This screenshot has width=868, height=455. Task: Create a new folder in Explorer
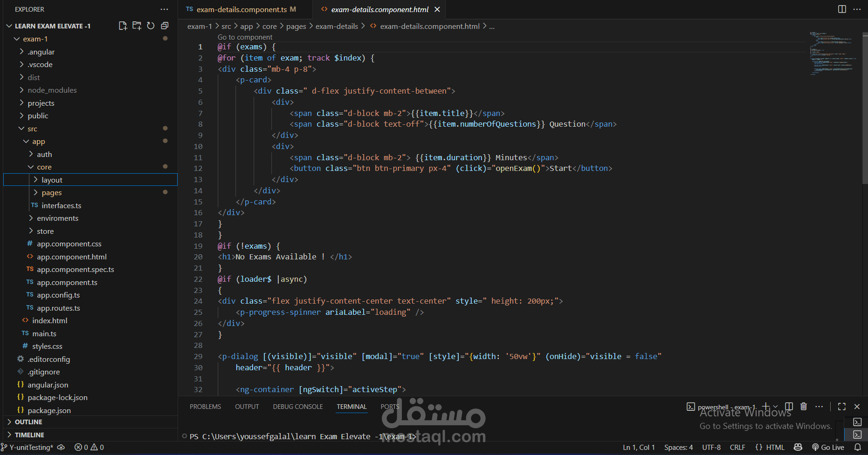click(x=137, y=26)
